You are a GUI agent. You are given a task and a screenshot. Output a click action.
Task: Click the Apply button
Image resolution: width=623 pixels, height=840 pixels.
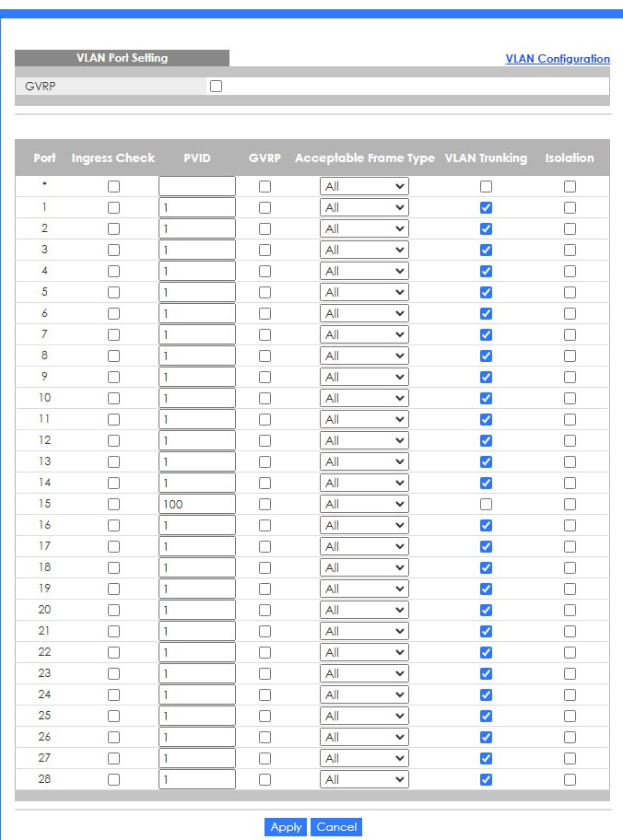(x=286, y=826)
